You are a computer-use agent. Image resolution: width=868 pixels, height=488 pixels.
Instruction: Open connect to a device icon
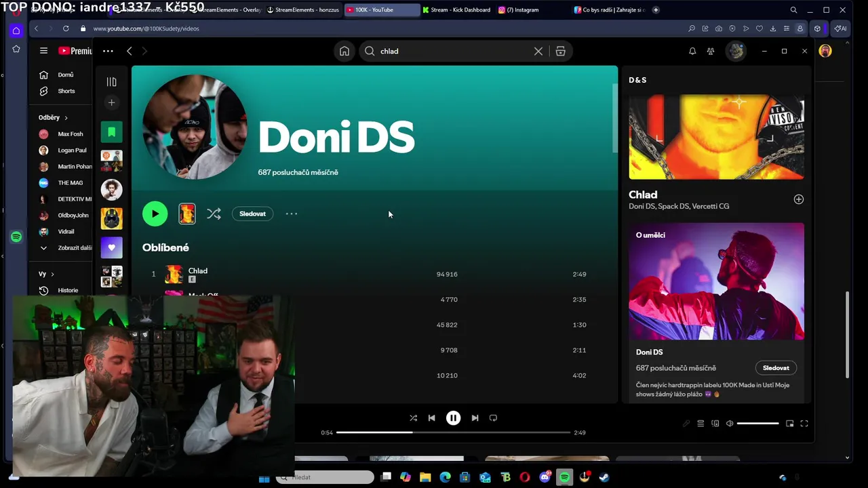(715, 424)
